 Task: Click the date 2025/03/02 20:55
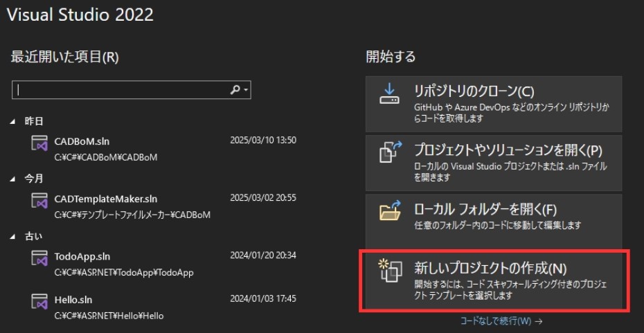pyautogui.click(x=263, y=198)
